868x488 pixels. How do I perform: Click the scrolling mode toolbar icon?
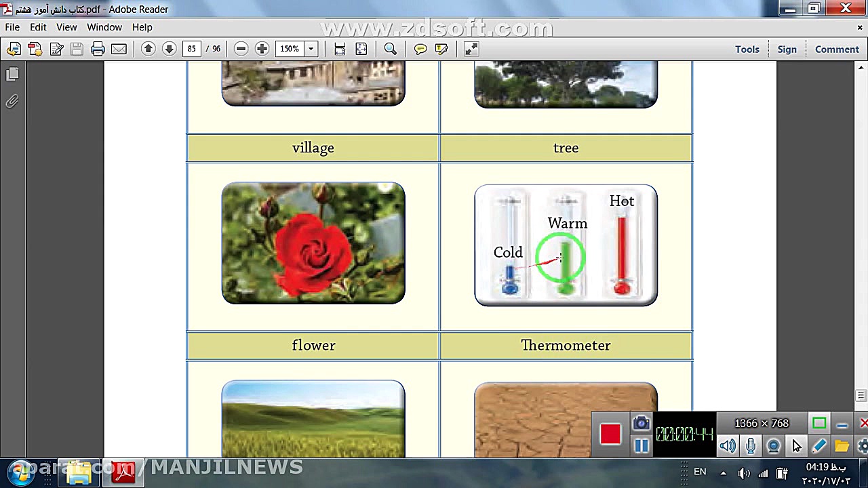point(340,49)
